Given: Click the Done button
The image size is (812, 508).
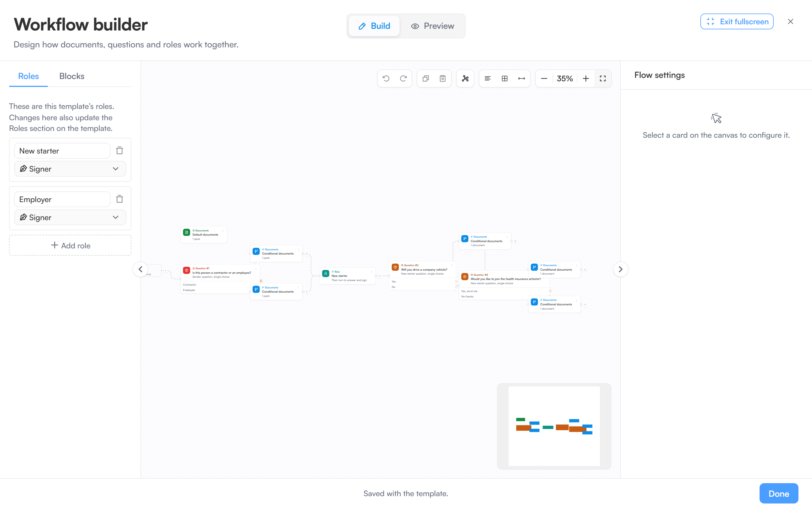Looking at the screenshot, I should click(779, 493).
